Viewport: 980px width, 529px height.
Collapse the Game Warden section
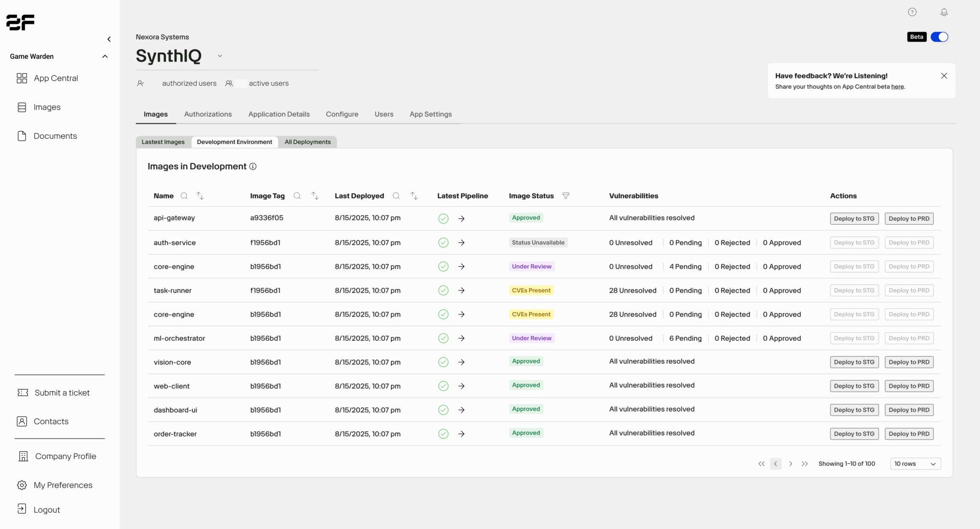105,56
